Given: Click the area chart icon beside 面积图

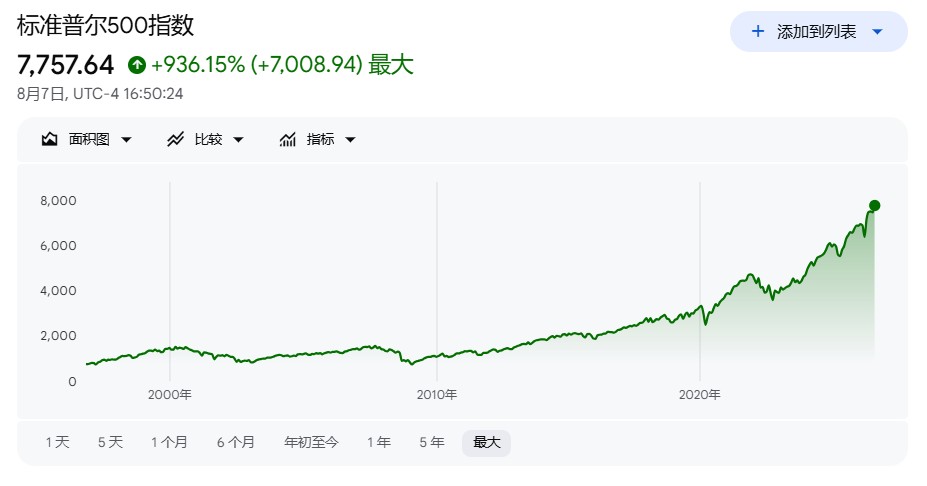Looking at the screenshot, I should pyautogui.click(x=50, y=140).
